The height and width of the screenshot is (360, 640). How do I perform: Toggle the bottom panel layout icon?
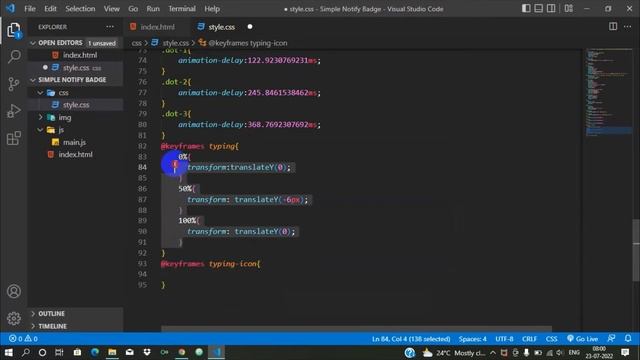click(539, 9)
